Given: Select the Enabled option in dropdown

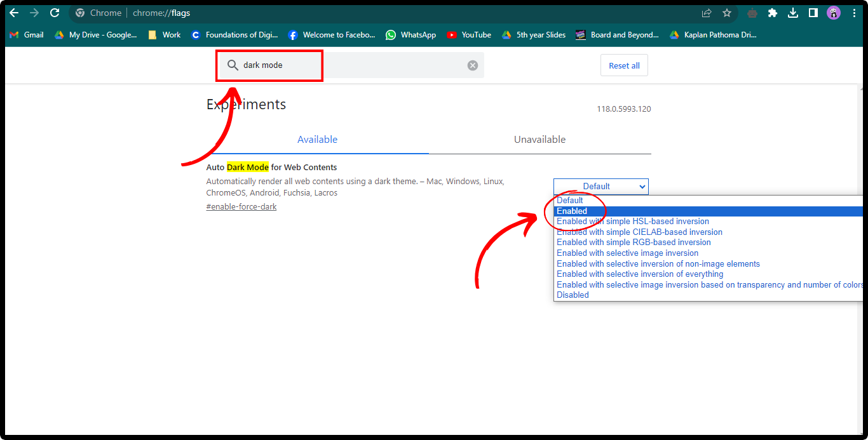Looking at the screenshot, I should [572, 211].
